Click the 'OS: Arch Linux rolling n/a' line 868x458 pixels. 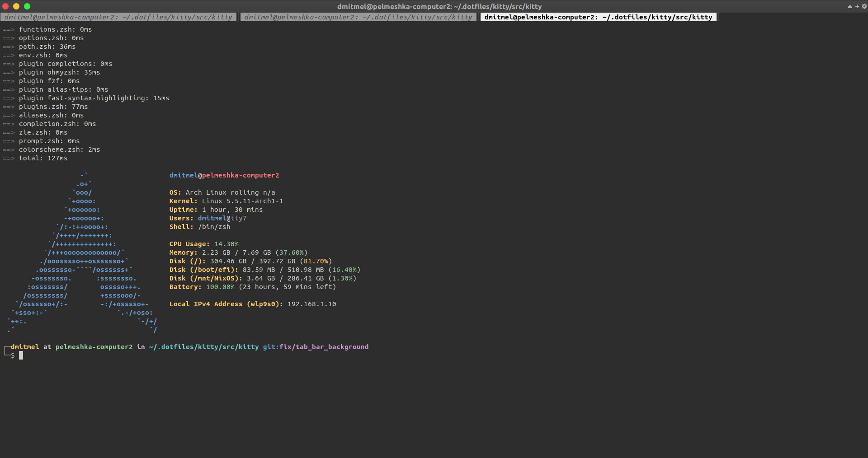[222, 192]
